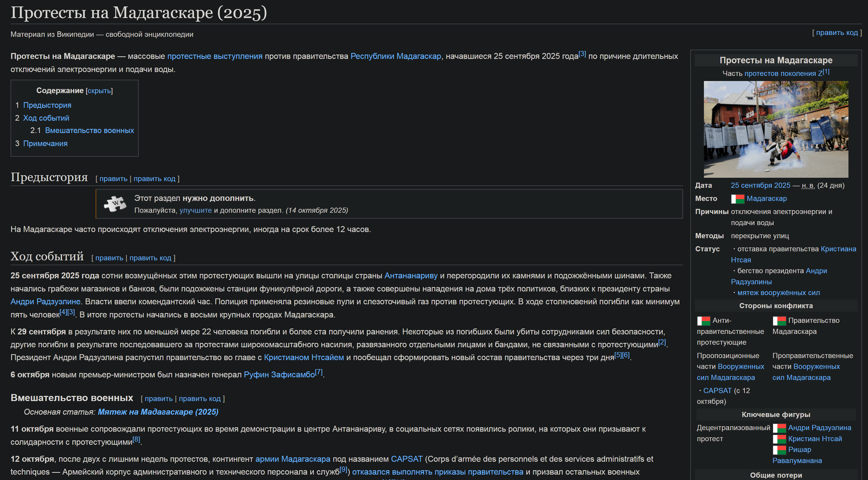Open the Антананариву link in the text
The image size is (868, 480).
(x=410, y=276)
